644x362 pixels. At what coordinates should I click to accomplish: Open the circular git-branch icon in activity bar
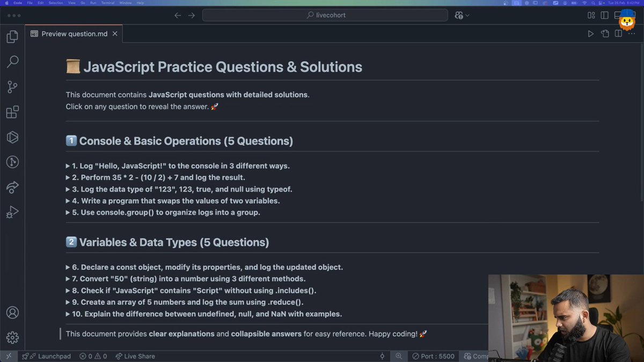(x=12, y=162)
